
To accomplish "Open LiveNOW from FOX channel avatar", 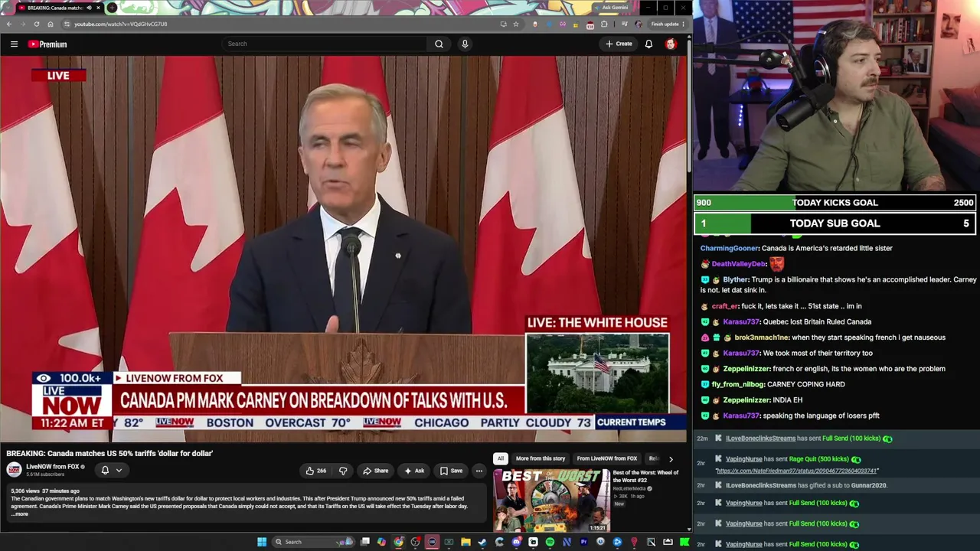I will coord(15,470).
